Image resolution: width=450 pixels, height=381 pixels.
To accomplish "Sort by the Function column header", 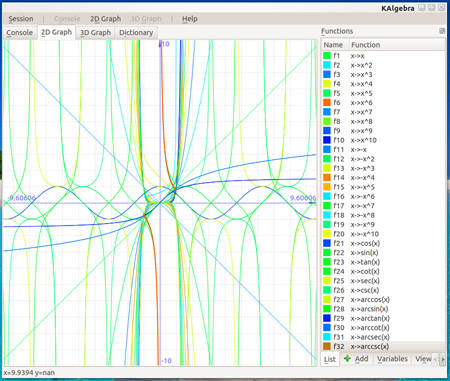I will (397, 45).
